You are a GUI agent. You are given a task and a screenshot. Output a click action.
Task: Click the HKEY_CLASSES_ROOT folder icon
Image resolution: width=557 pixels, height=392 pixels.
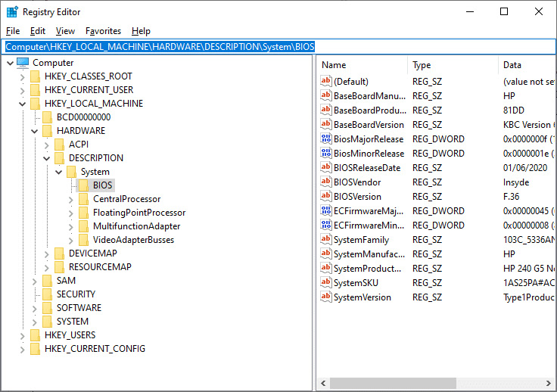pyautogui.click(x=35, y=76)
